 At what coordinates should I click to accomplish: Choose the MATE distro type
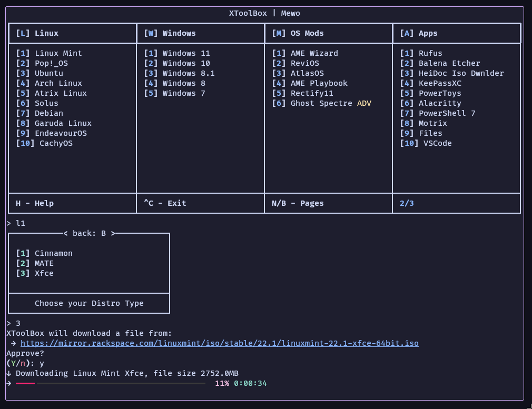tap(35, 264)
